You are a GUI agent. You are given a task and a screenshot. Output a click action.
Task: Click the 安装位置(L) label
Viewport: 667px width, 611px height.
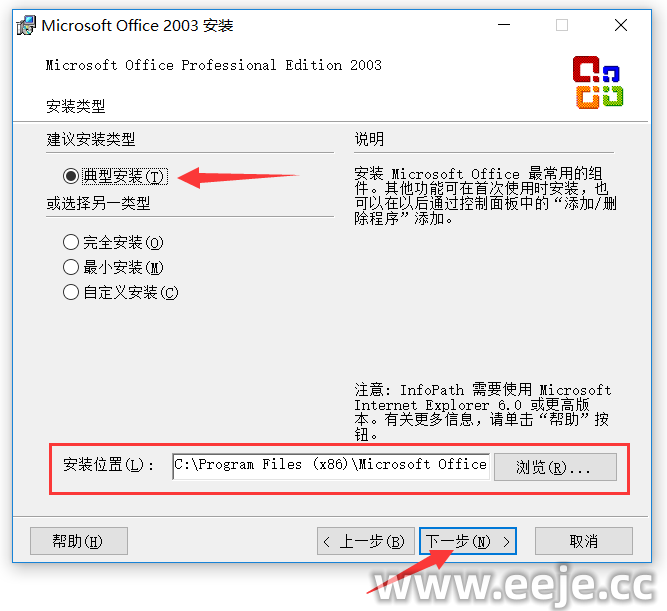[108, 465]
